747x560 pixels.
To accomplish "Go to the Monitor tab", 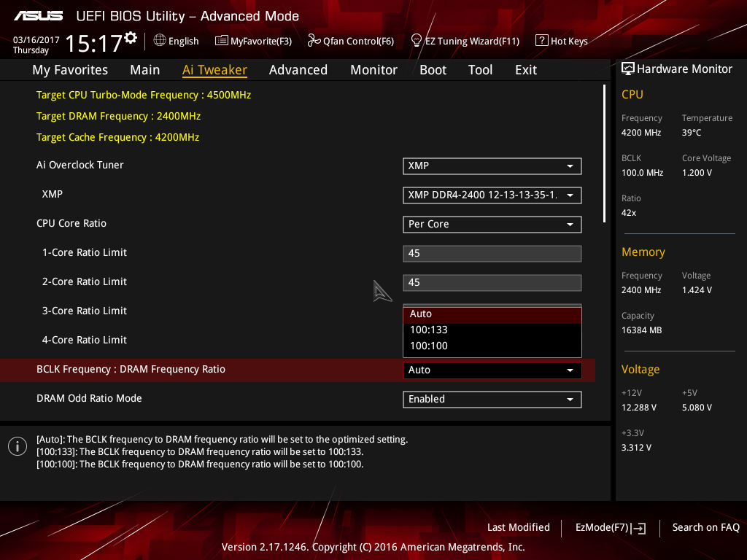I will tap(374, 70).
